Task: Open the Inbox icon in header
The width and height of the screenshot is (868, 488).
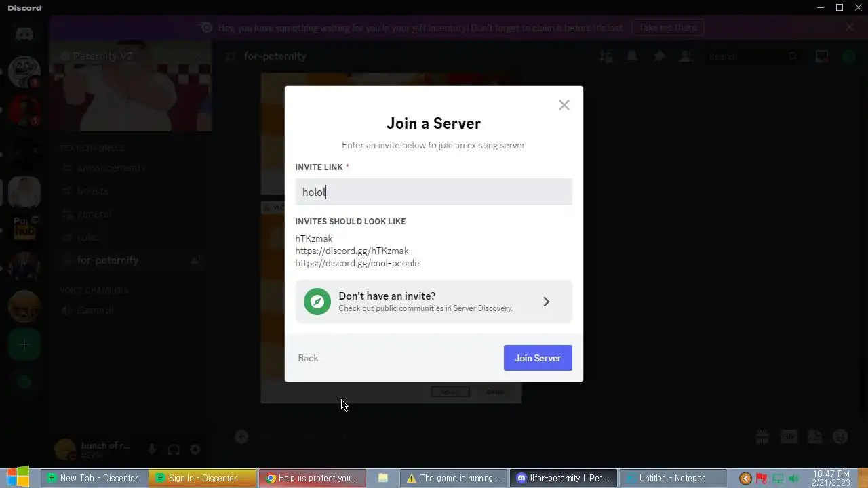Action: [822, 56]
